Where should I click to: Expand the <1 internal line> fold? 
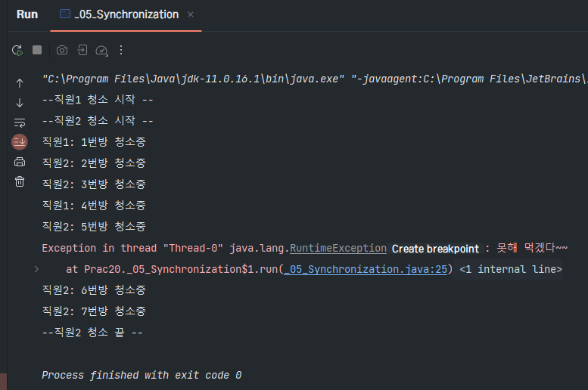[511, 269]
